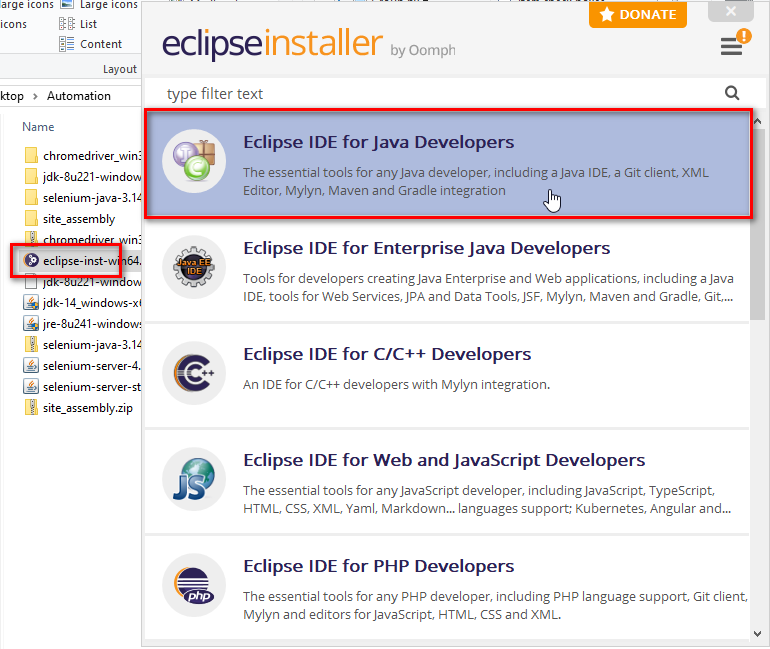This screenshot has width=770, height=649.
Task: Select jre-8u241-windows file in Explorer
Action: point(82,324)
